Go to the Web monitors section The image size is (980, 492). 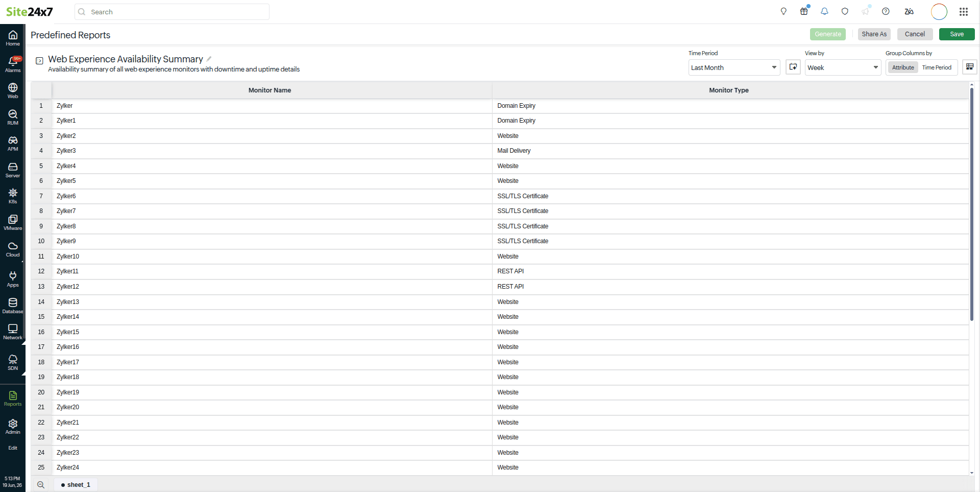pos(13,90)
